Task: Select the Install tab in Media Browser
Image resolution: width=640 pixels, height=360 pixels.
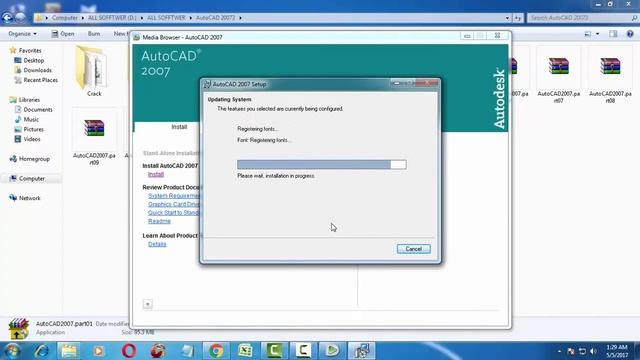Action: 179,127
